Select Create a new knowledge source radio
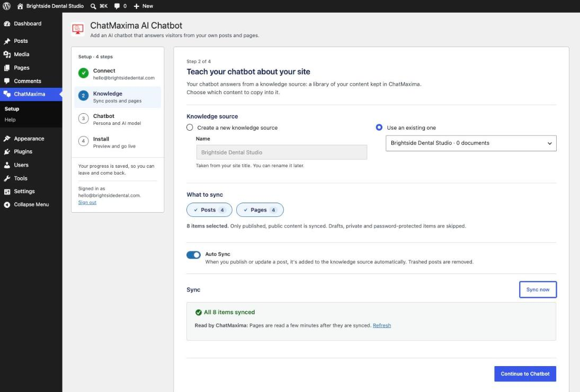This screenshot has height=392, width=580. pos(190,127)
